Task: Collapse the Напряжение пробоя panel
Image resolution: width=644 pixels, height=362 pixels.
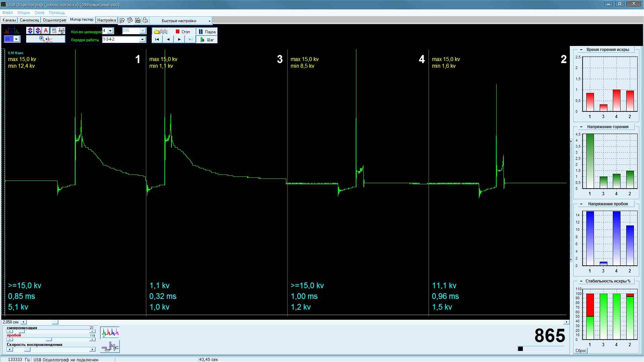Action: coord(581,204)
